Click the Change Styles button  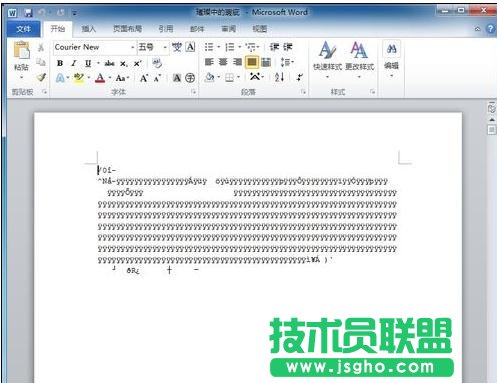(x=359, y=60)
